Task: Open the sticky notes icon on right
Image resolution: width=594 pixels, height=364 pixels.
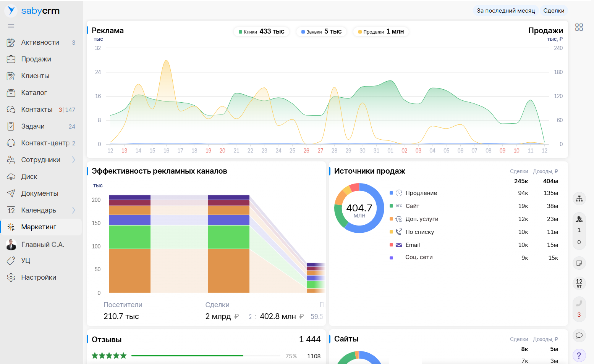Action: tap(579, 263)
